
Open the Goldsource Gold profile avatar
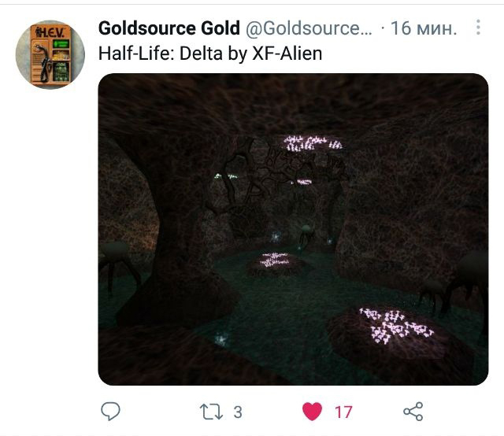[50, 54]
